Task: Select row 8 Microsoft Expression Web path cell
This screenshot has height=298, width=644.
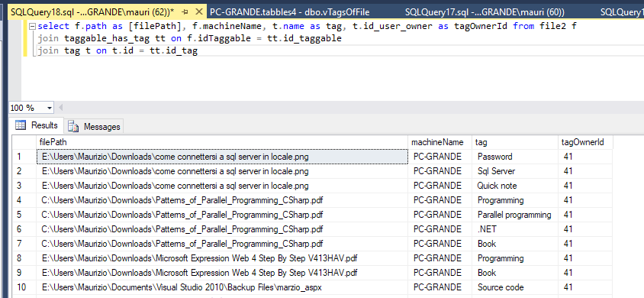Action: pos(222,258)
